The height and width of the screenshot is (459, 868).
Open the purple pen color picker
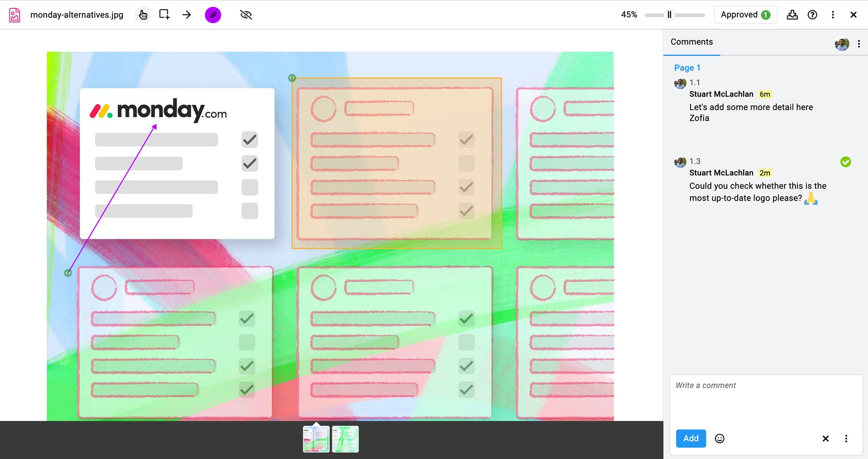point(213,15)
